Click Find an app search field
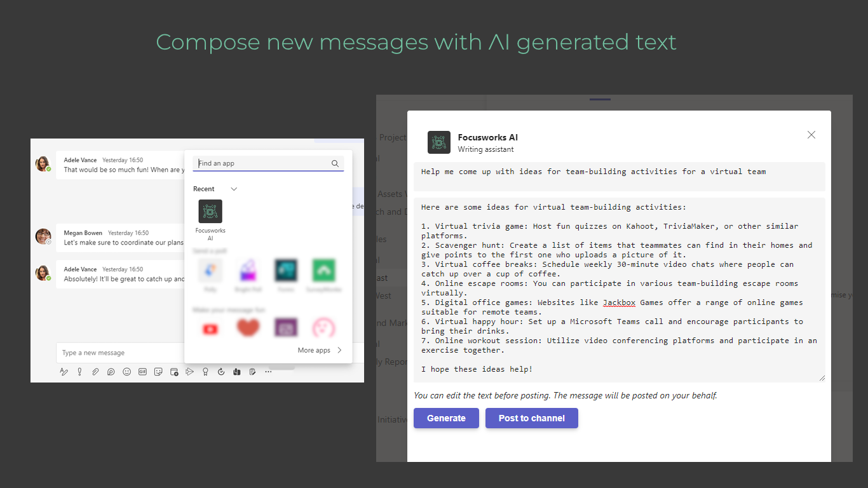The width and height of the screenshot is (868, 488). coord(268,163)
